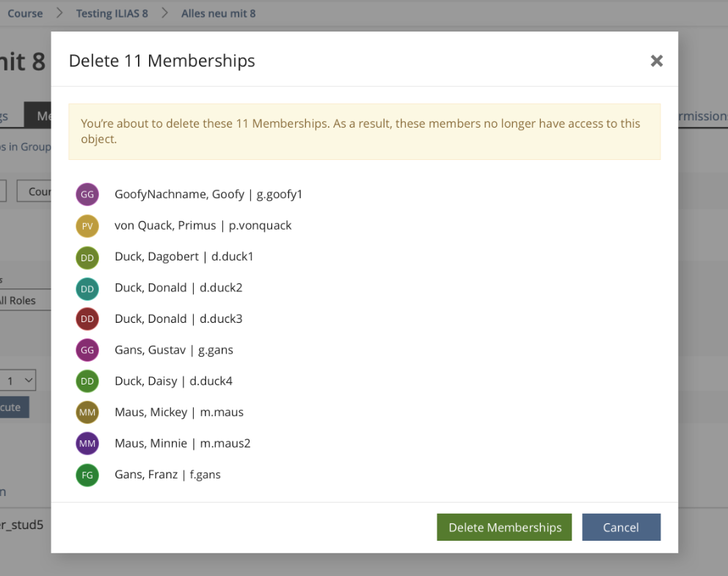The height and width of the screenshot is (576, 728).
Task: Click Franz Gans's FG avatar icon
Action: [87, 475]
